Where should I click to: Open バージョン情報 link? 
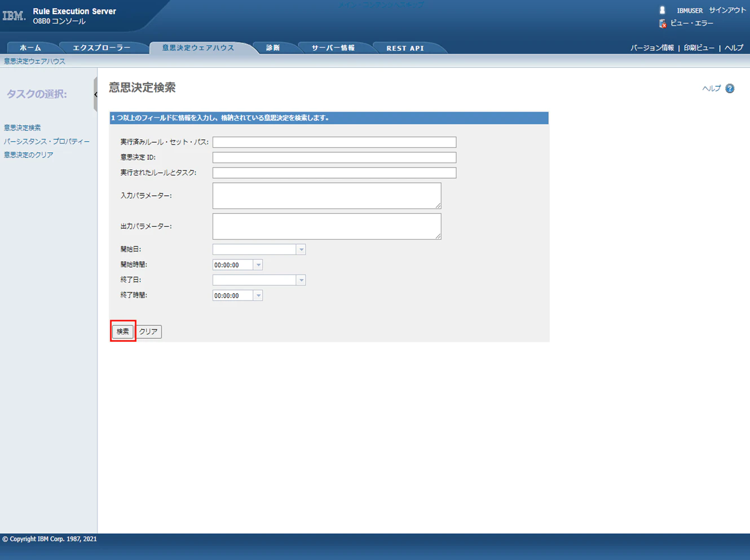click(652, 48)
